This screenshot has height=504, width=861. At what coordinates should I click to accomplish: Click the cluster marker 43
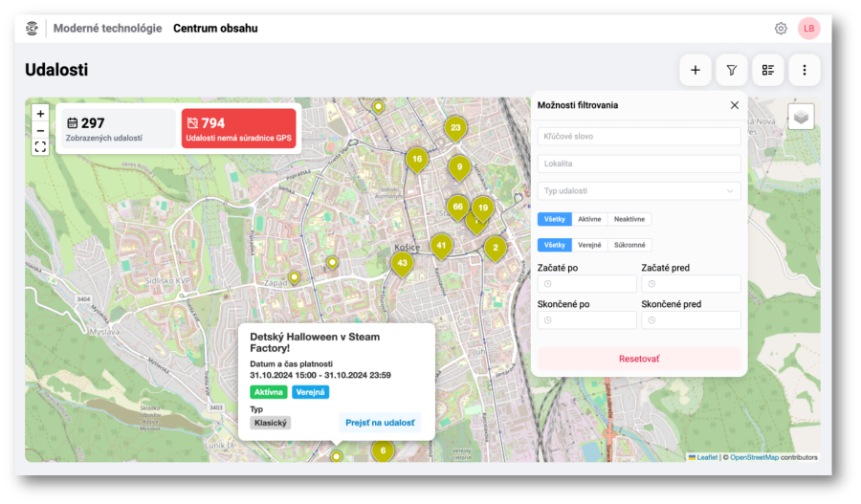402,264
